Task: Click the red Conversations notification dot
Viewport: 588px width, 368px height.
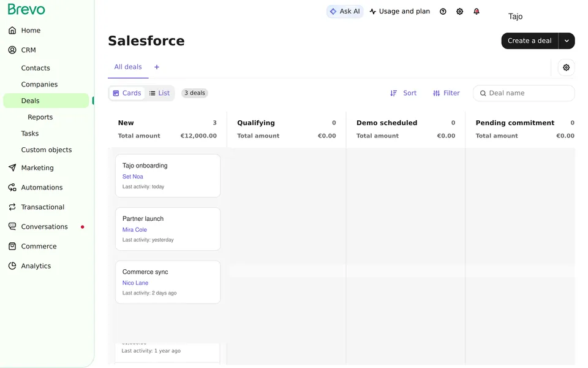Action: 83,227
